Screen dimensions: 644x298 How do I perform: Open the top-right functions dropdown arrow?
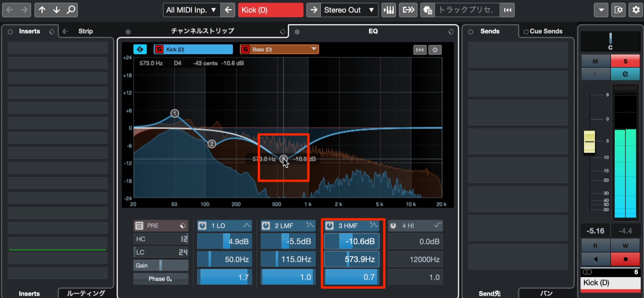tap(601, 10)
